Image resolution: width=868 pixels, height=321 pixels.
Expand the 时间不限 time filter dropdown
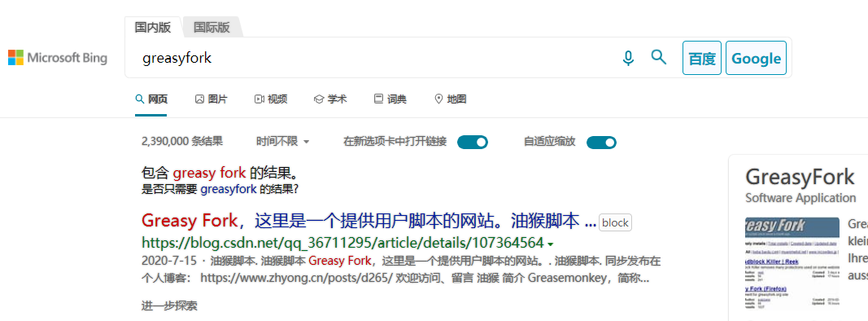click(283, 142)
